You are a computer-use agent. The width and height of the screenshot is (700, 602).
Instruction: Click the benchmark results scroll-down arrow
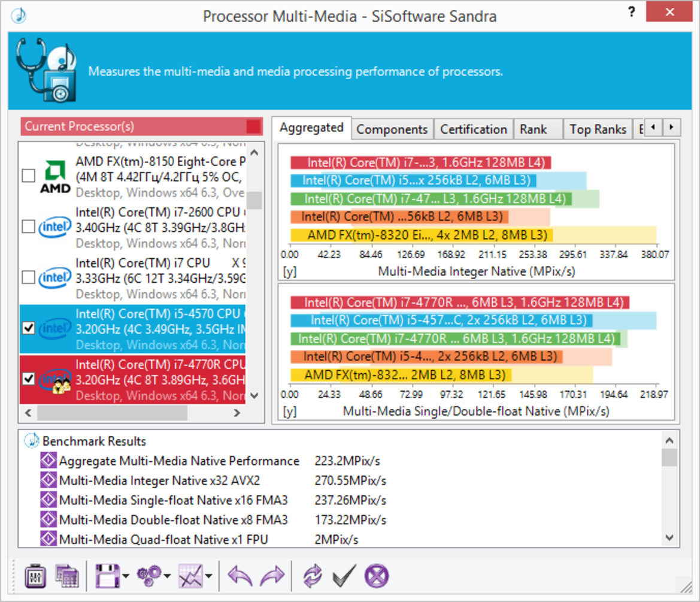coord(669,538)
